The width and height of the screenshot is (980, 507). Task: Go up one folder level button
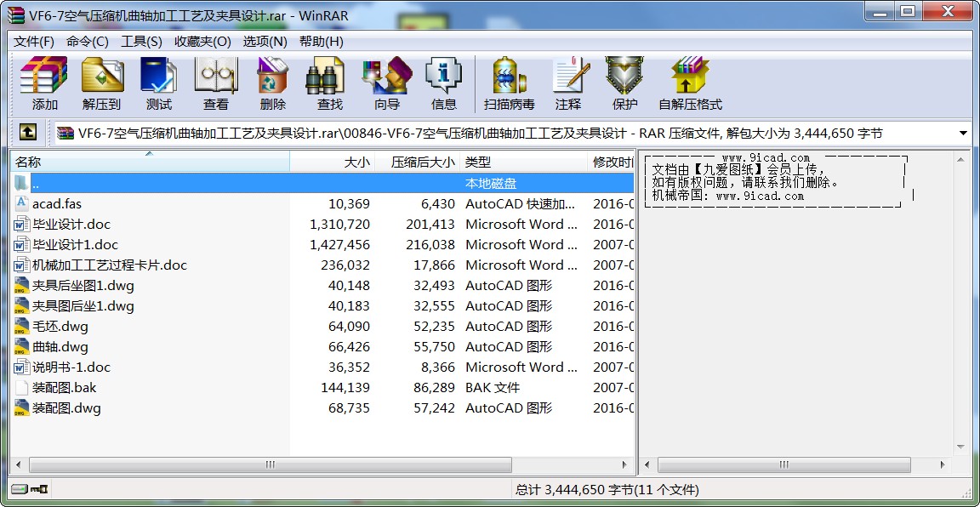(x=28, y=132)
